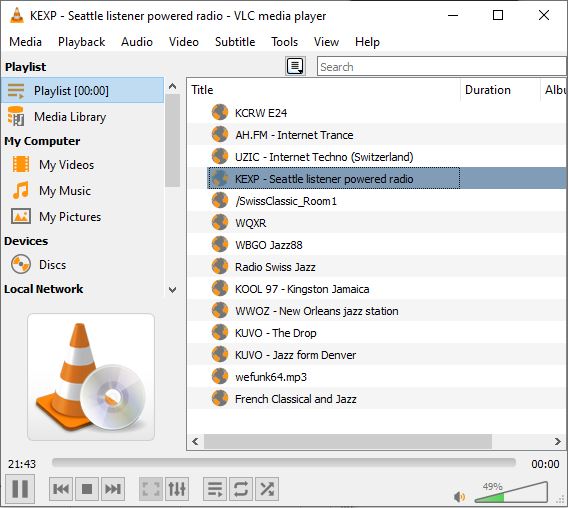
Task: Select KUVO - The Drop station
Action: click(377, 333)
